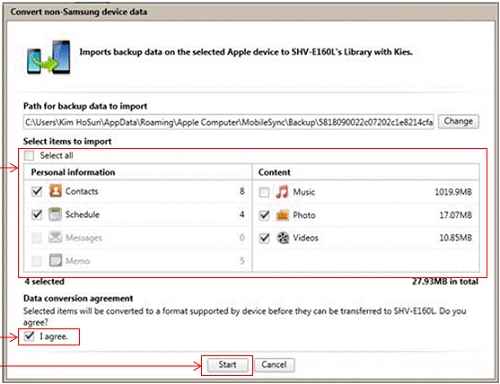Screen dimensions: 500x384
Task: Click the Start button
Action: [x=227, y=365]
